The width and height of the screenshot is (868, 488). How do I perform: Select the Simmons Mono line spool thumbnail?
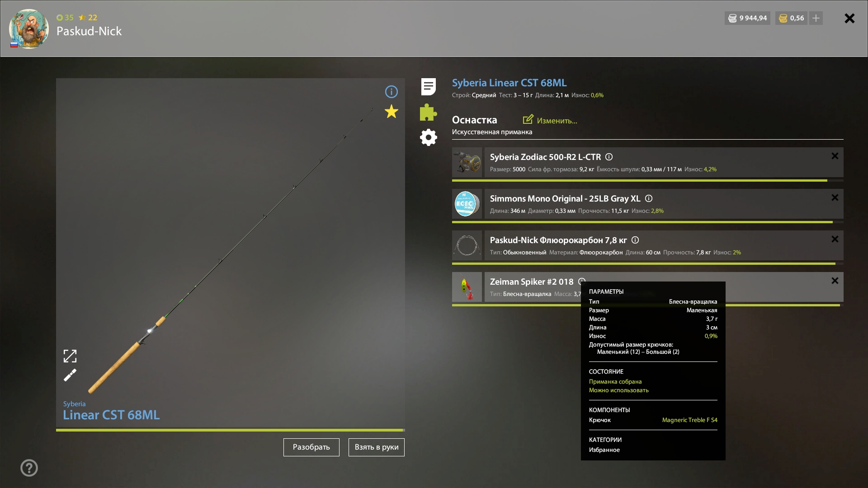click(x=467, y=204)
